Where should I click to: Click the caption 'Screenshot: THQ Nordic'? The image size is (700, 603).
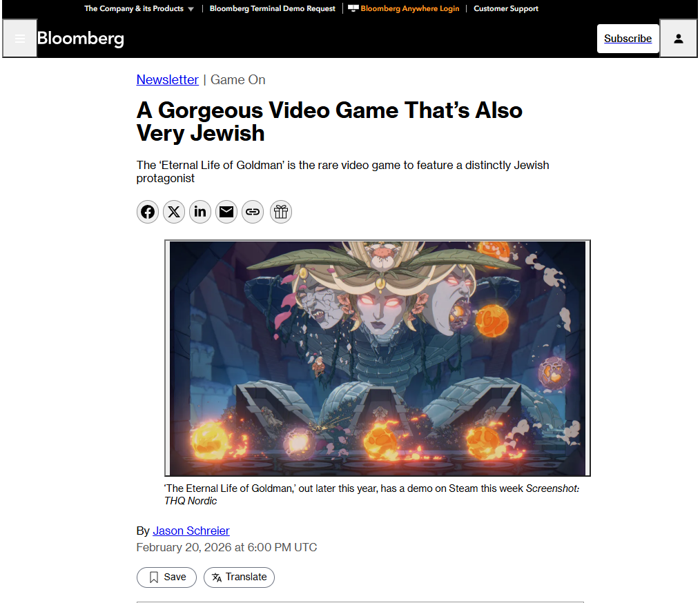coord(372,495)
